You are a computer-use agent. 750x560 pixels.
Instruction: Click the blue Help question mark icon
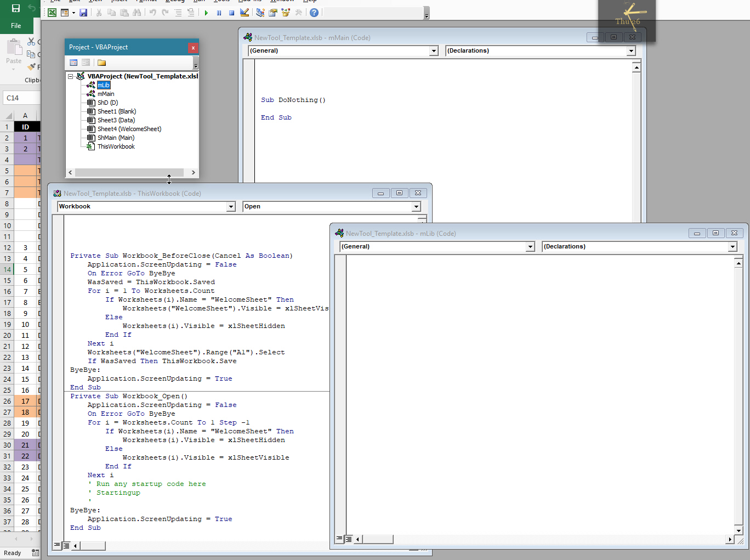[x=314, y=13]
